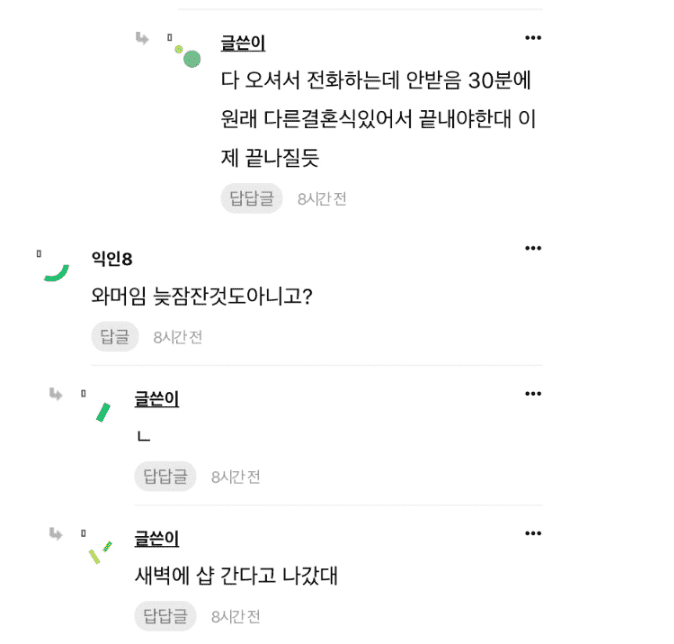This screenshot has height=644, width=674.
Task: Open the 글쓴이 author link on the top comment
Action: click(243, 44)
